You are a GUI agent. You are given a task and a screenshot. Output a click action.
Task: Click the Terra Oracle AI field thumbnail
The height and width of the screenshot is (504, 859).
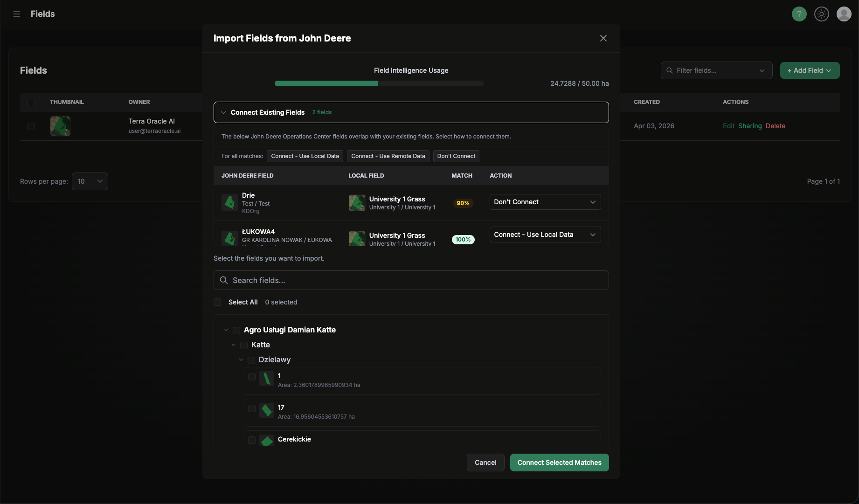[x=60, y=125]
